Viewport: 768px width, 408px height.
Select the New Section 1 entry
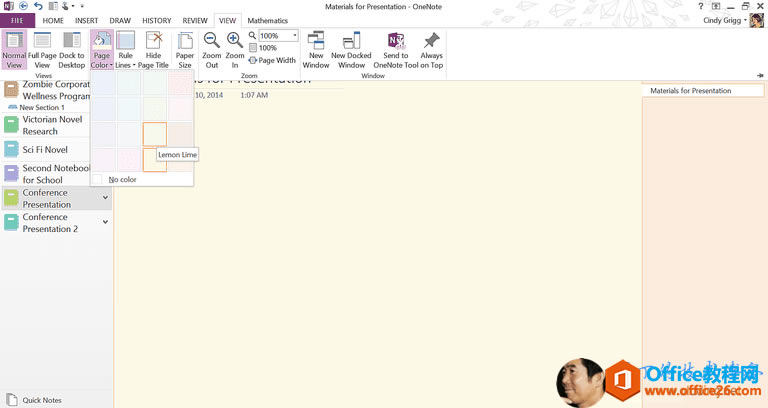coord(42,107)
